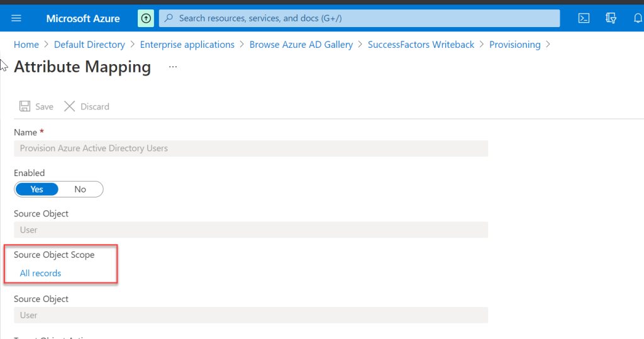The height and width of the screenshot is (339, 644).
Task: Open Enterprise applications breadcrumb
Action: point(187,45)
